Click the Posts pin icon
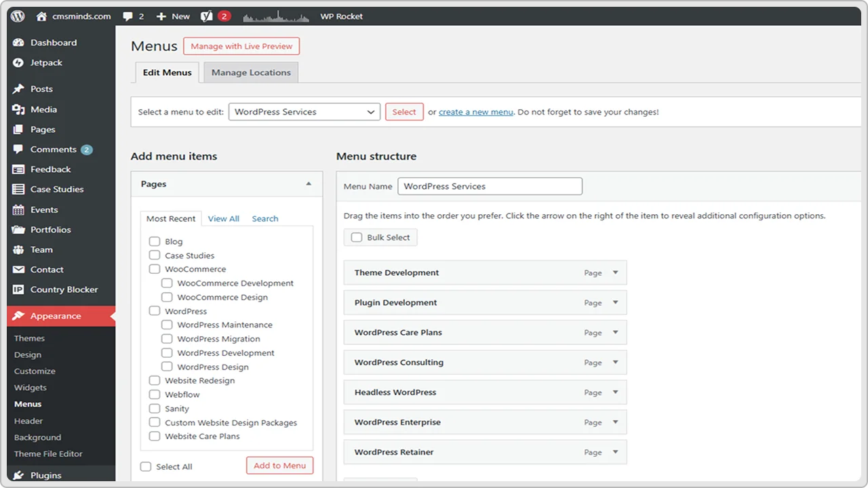Image resolution: width=868 pixels, height=488 pixels. point(18,89)
